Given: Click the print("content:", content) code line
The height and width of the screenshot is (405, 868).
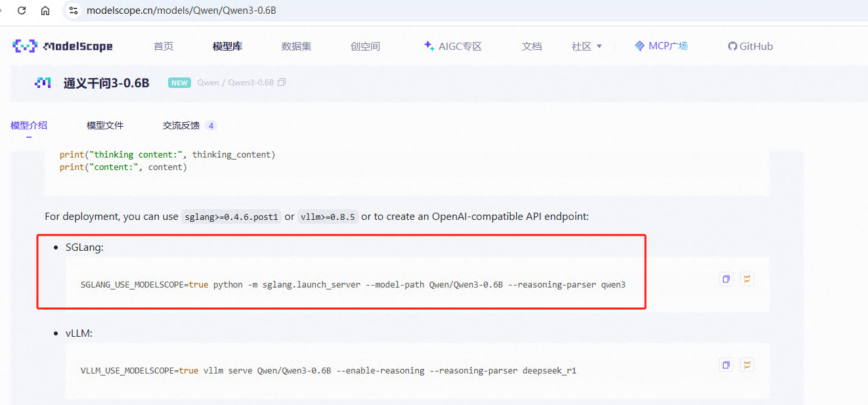Looking at the screenshot, I should pyautogui.click(x=123, y=167).
